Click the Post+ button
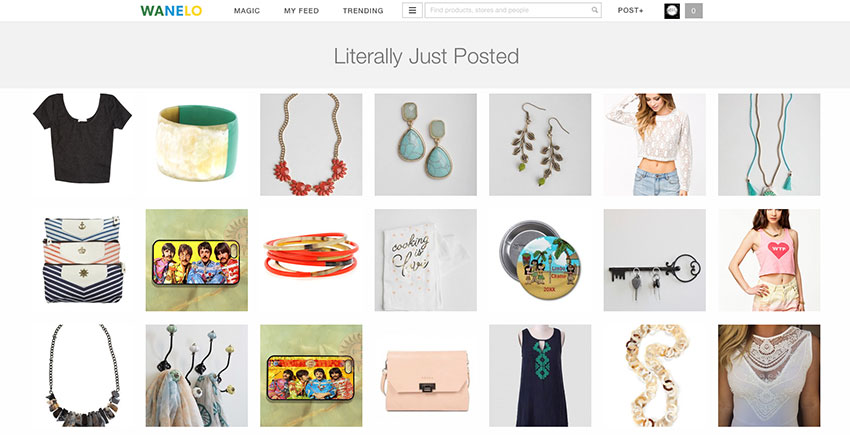 pyautogui.click(x=630, y=10)
